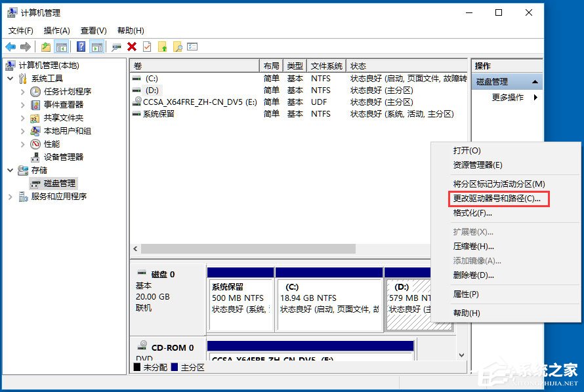The image size is (584, 392).
Task: Toggle the Show/Hide Action Pane toolbar icon
Action: (x=96, y=47)
